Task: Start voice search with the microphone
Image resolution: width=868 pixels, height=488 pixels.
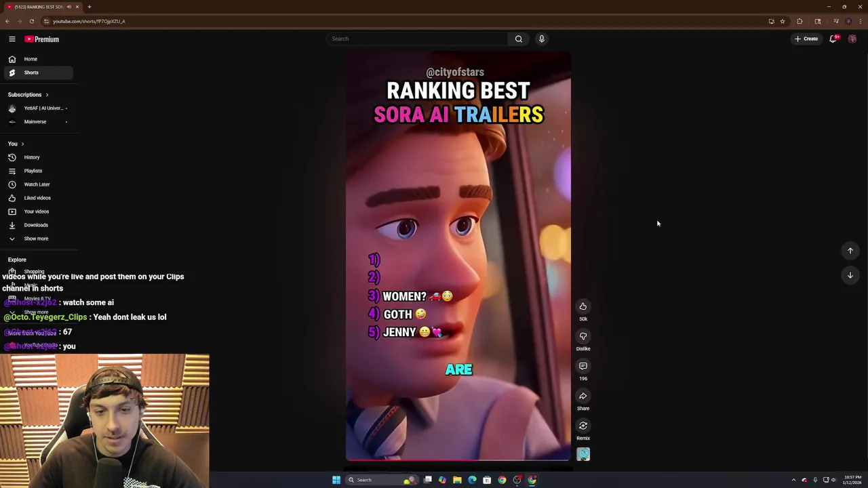Action: pos(542,39)
